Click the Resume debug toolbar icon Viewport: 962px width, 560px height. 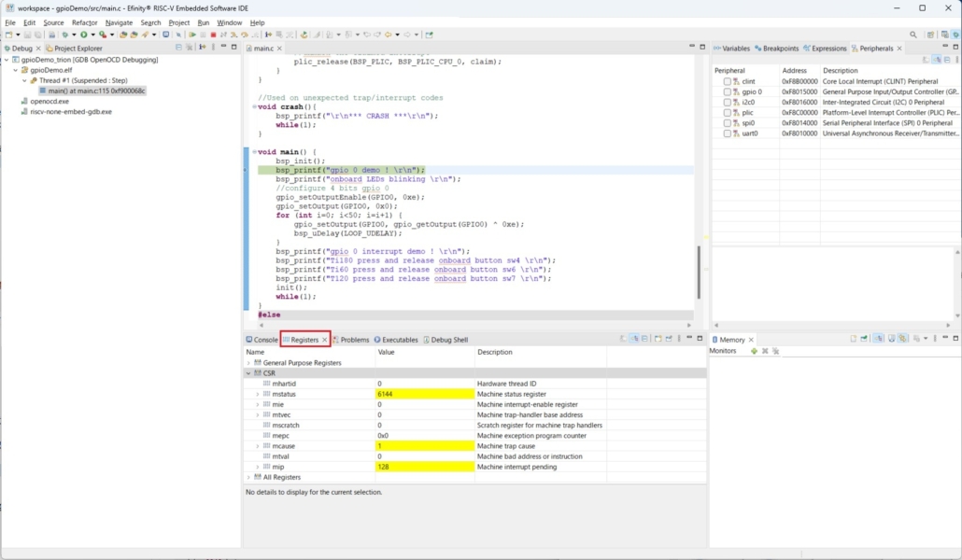tap(192, 35)
